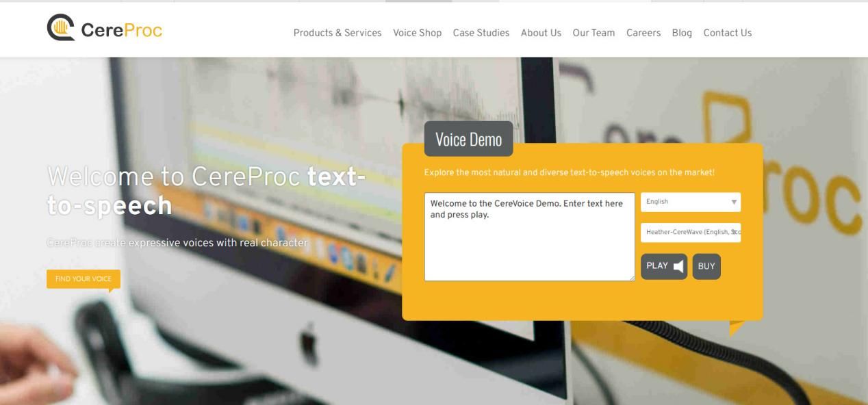Click the Find Your Voice button

point(84,279)
